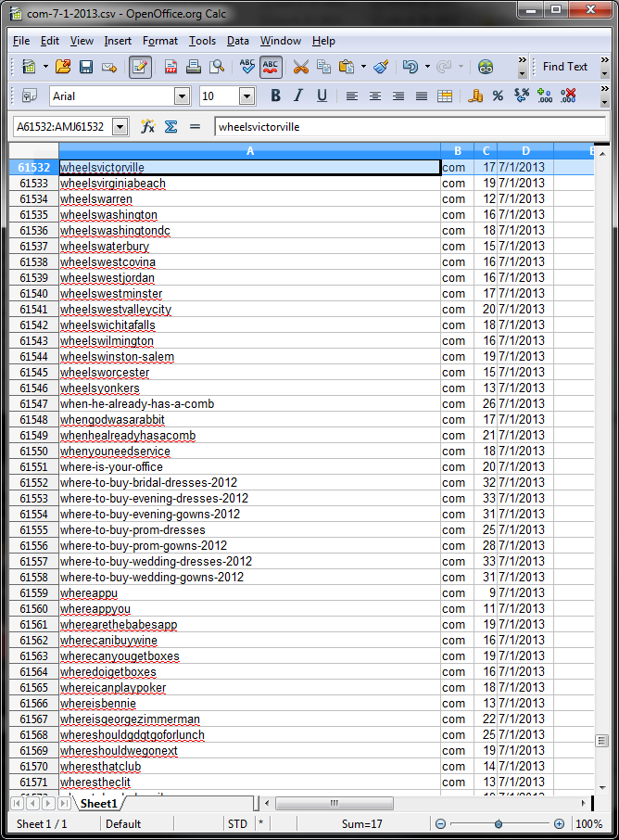This screenshot has width=619, height=840.
Task: Toggle AutoSpellcheck button
Action: (x=271, y=67)
